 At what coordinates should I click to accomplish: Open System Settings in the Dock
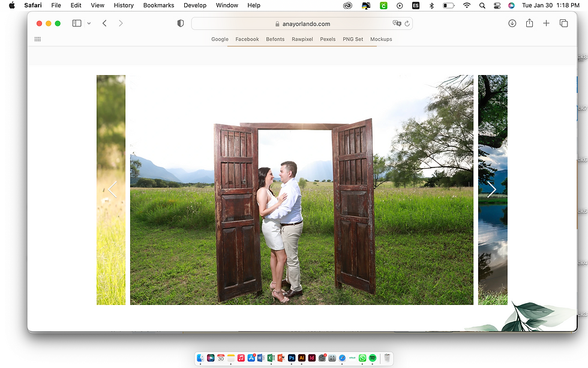click(322, 358)
